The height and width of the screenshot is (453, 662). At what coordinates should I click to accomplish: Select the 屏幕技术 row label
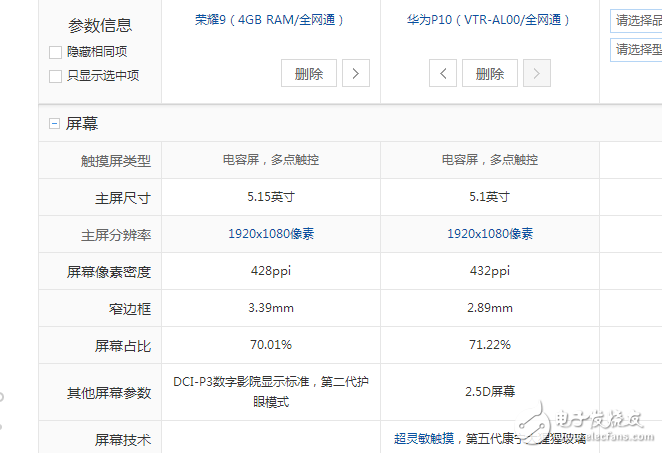[123, 440]
